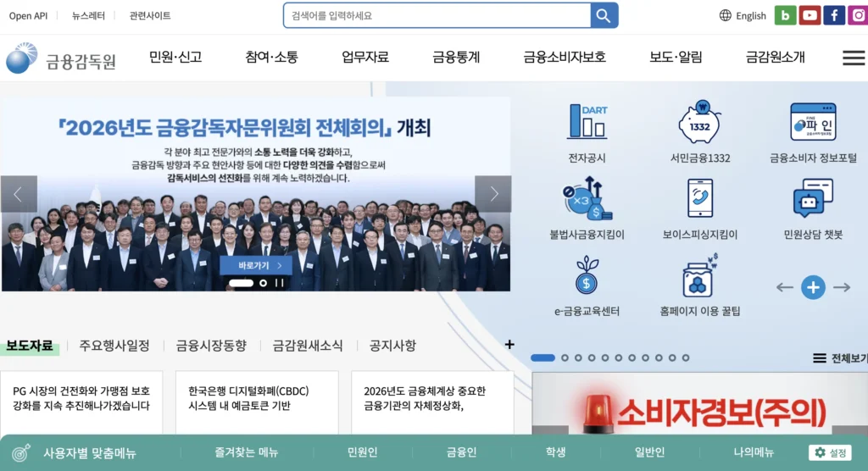Open the 참여·소통 menu
This screenshot has width=868, height=471.
(x=271, y=57)
